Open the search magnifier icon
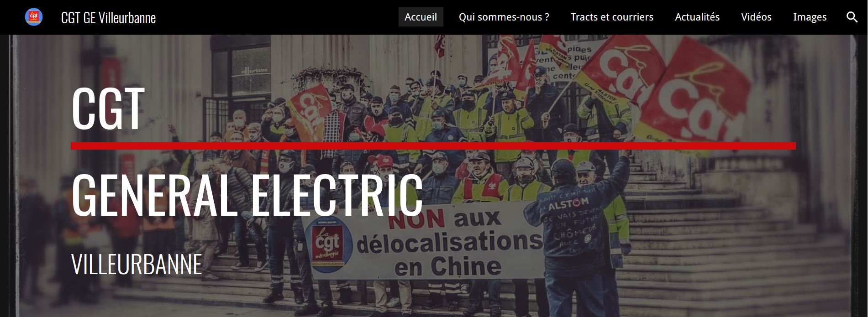 click(852, 17)
